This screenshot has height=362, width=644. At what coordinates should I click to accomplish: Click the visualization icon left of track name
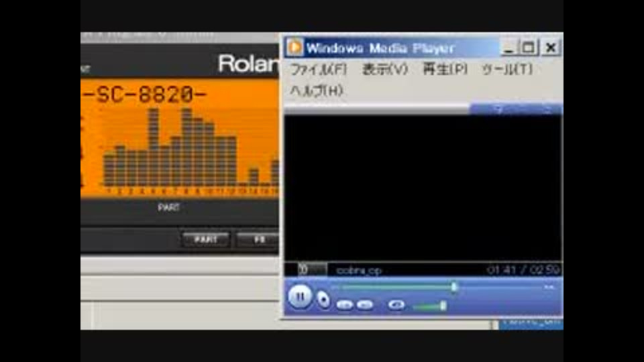point(312,269)
